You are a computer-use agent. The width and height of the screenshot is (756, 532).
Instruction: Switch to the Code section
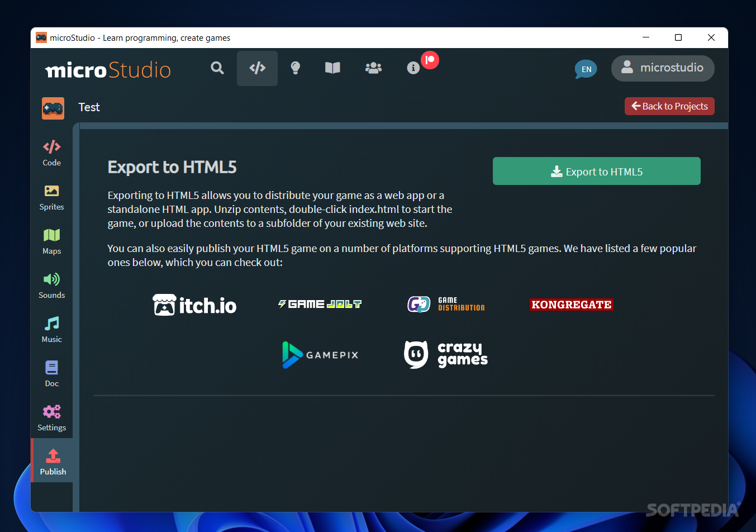[52, 153]
